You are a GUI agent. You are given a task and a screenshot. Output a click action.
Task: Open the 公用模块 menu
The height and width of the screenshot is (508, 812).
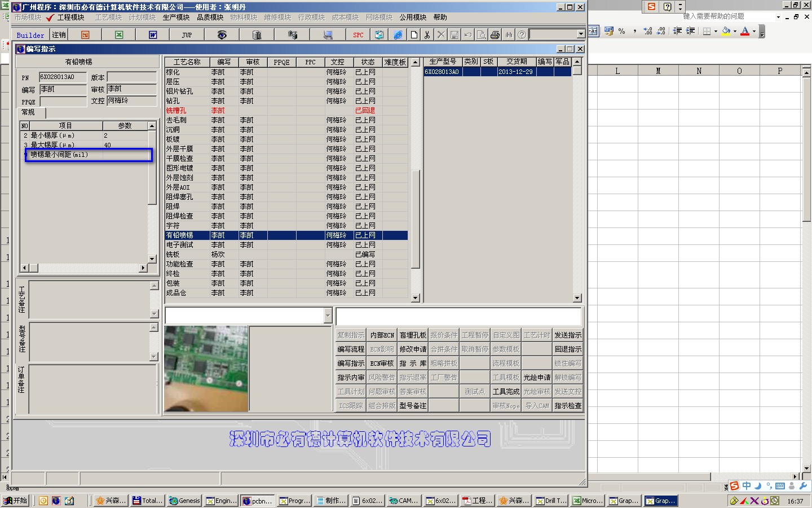(413, 17)
